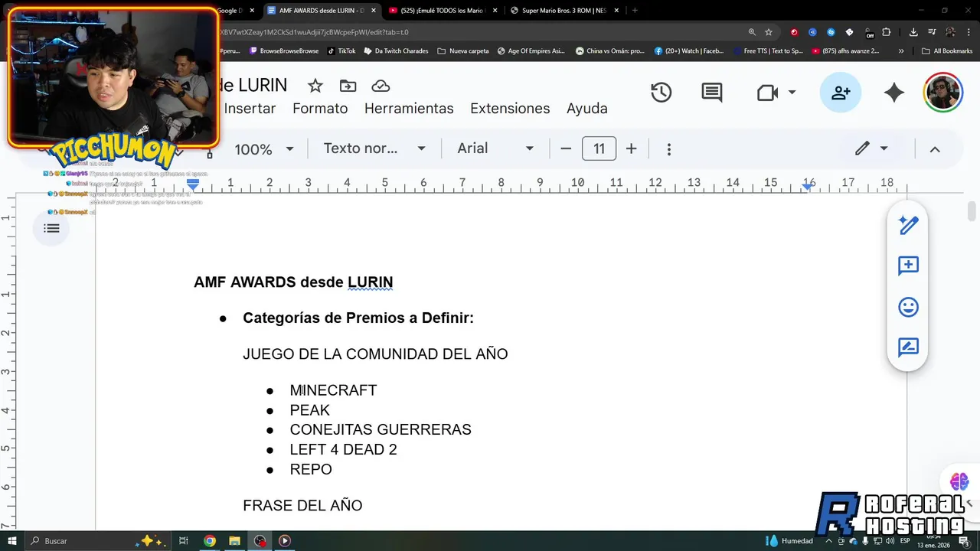Open the Windows Start menu
The image size is (980, 551).
[11, 541]
